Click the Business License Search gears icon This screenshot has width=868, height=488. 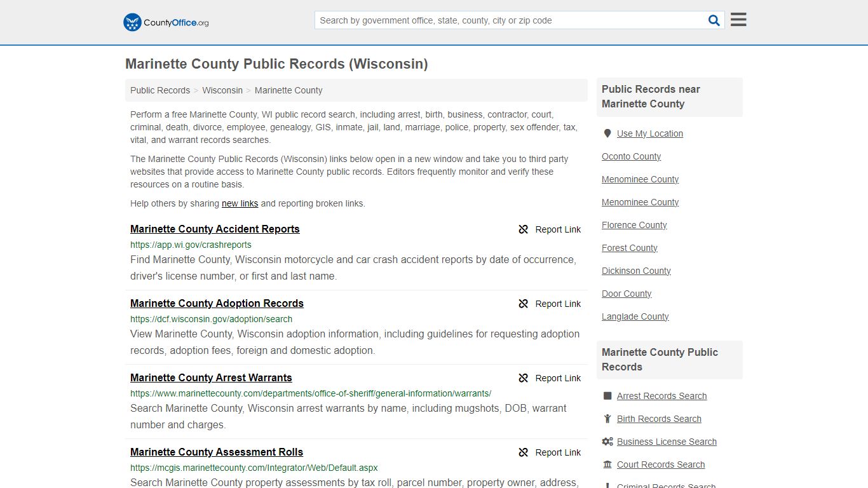click(x=607, y=442)
